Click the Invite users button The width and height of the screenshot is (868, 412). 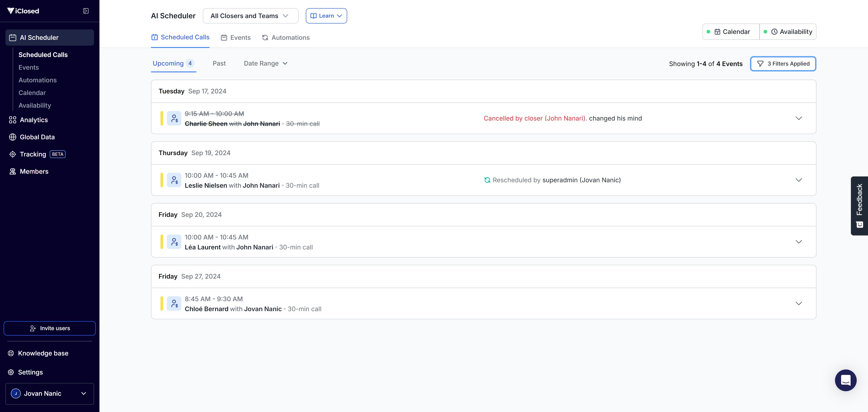[50, 328]
